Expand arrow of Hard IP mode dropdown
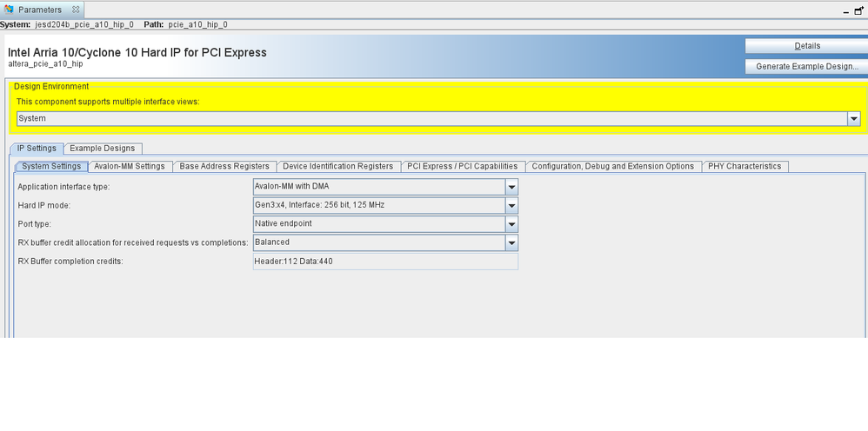Viewport: 868px width, 431px height. 511,206
